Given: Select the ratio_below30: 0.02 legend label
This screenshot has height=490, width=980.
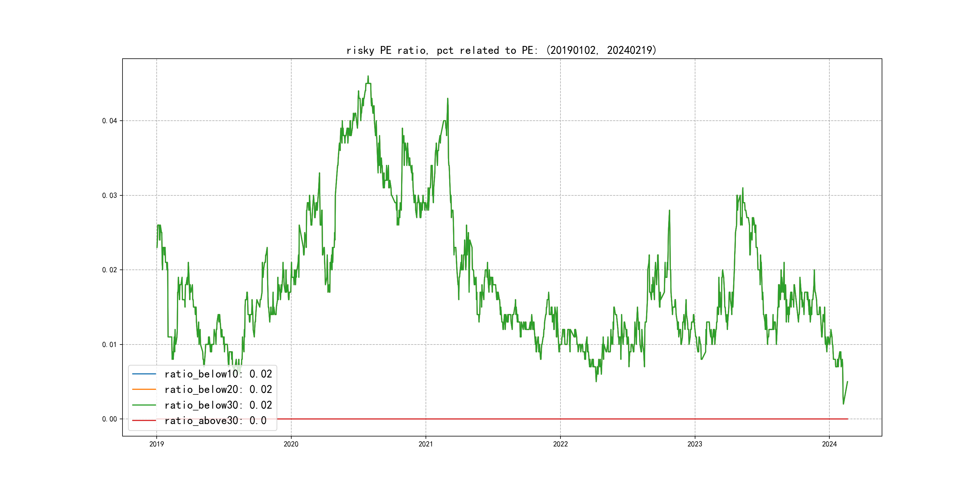Looking at the screenshot, I should [218, 405].
